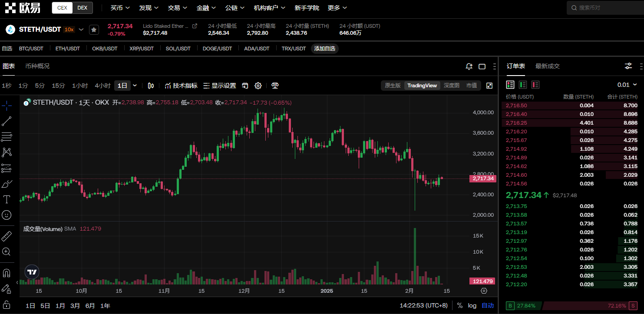Viewport: 644px width, 314px height.
Task: Click the candlestick chart style icon
Action: pos(151,86)
